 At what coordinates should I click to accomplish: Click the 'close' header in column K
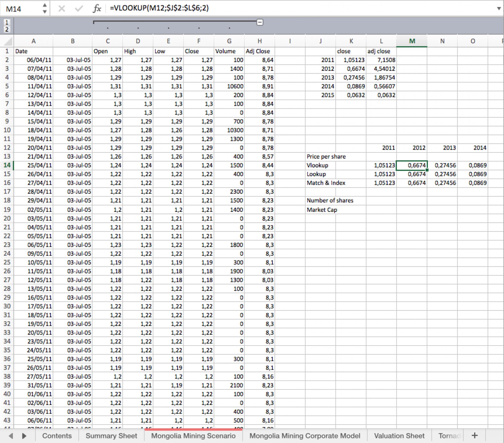[x=351, y=51]
